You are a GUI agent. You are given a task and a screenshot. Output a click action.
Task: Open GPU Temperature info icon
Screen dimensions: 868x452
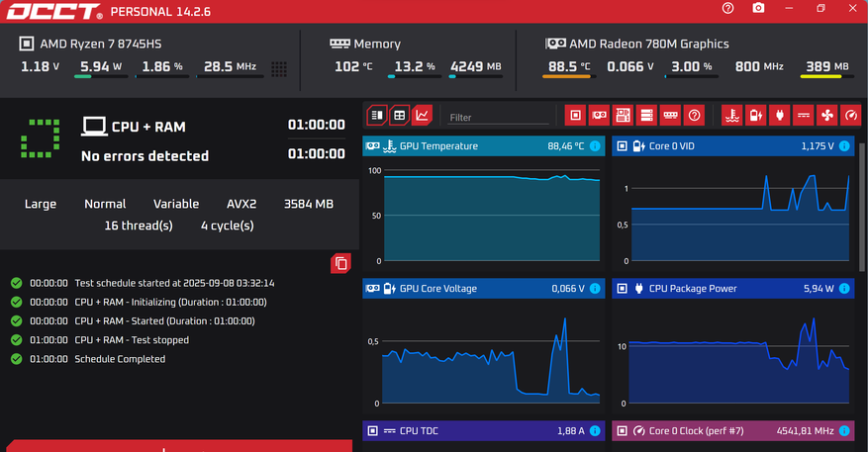(x=595, y=146)
